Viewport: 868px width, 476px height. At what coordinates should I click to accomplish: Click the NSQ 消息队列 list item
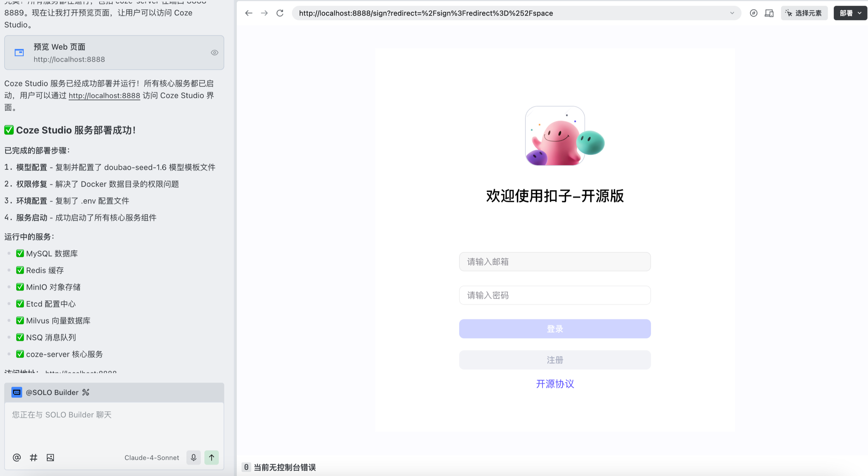click(46, 338)
